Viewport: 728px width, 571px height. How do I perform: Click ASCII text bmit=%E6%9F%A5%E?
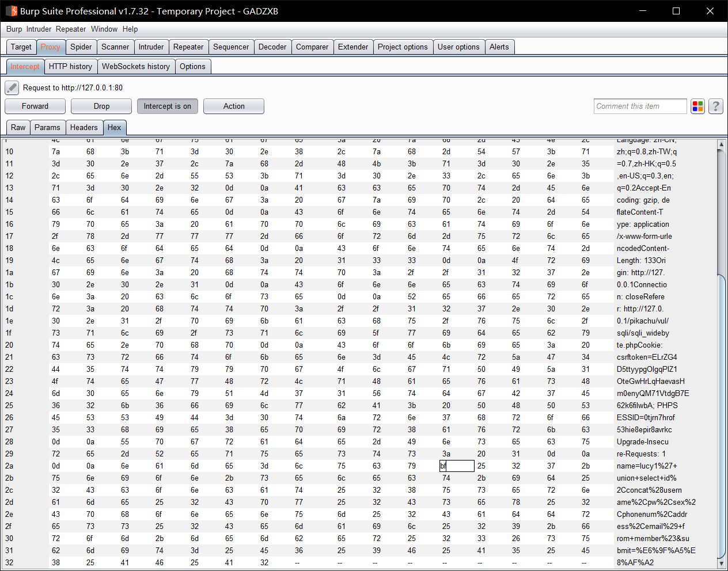656,550
